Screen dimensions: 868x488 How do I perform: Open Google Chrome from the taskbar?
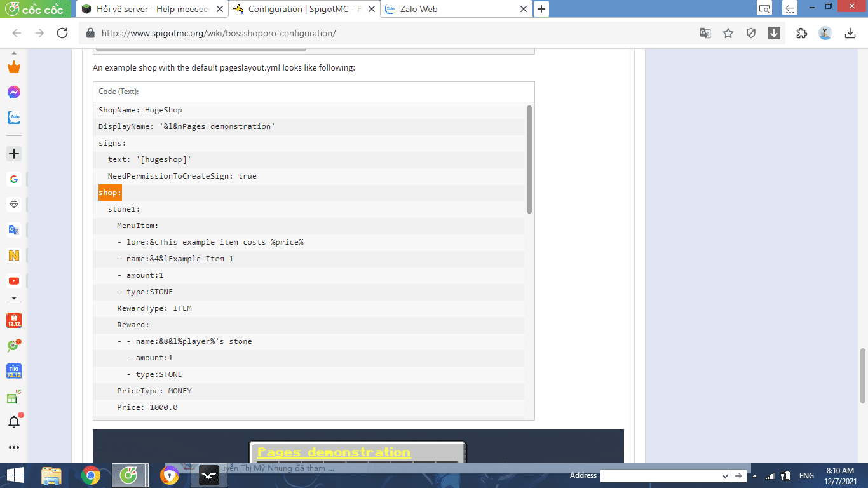91,475
